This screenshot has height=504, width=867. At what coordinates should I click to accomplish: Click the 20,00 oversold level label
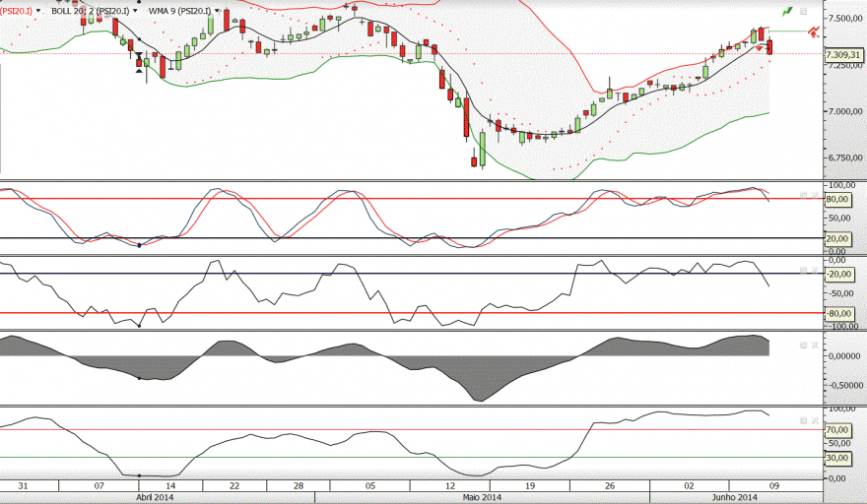(837, 239)
